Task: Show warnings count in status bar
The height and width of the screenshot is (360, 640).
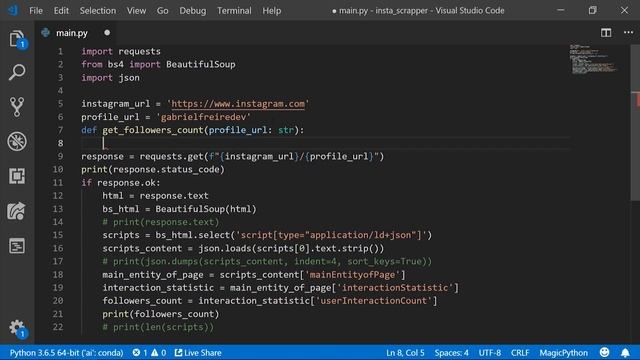Action: 158,352
